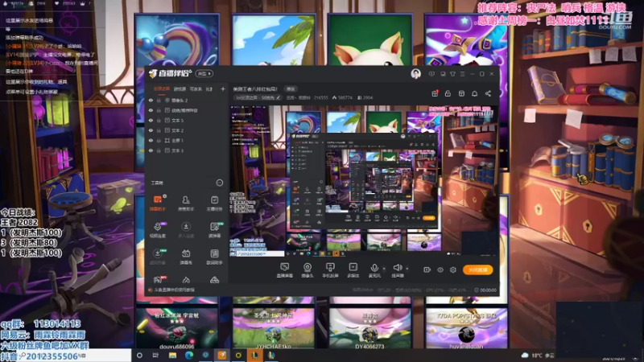This screenshot has width=644, height=362.
Task: Expand the speaker options arrow
Action: click(x=407, y=269)
